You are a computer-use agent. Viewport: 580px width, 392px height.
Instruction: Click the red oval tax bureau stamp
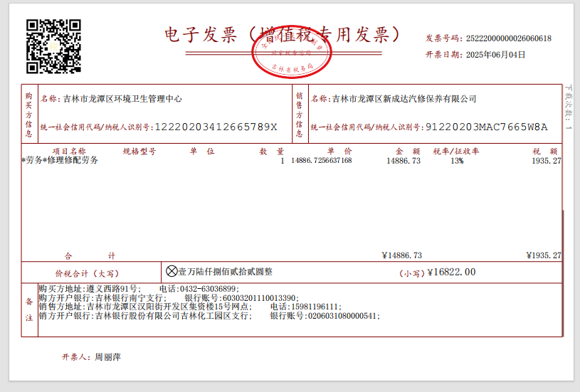point(292,52)
